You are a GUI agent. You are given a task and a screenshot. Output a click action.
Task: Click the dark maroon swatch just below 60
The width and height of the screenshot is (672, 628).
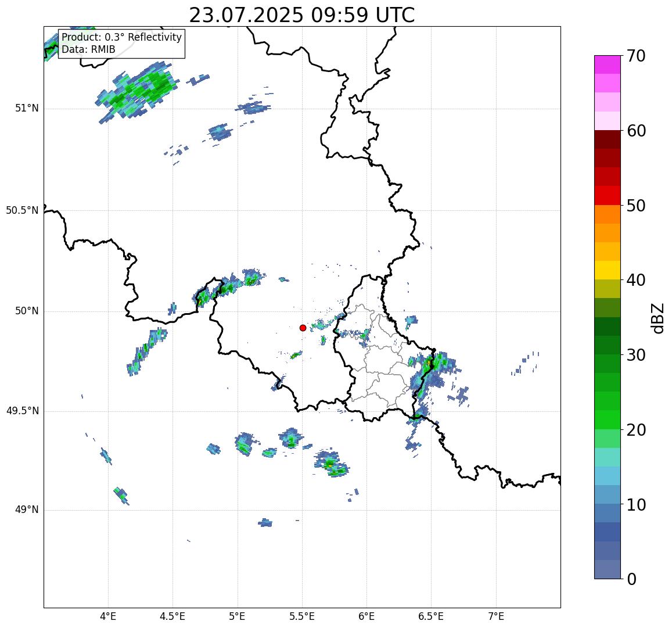608,140
